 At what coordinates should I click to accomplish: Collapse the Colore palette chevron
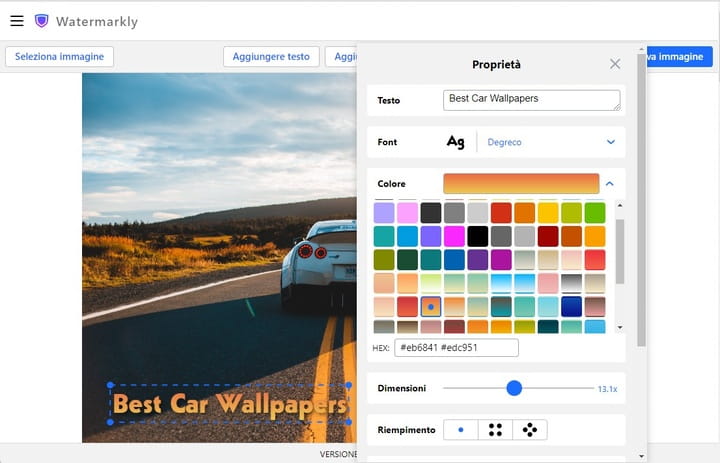610,183
